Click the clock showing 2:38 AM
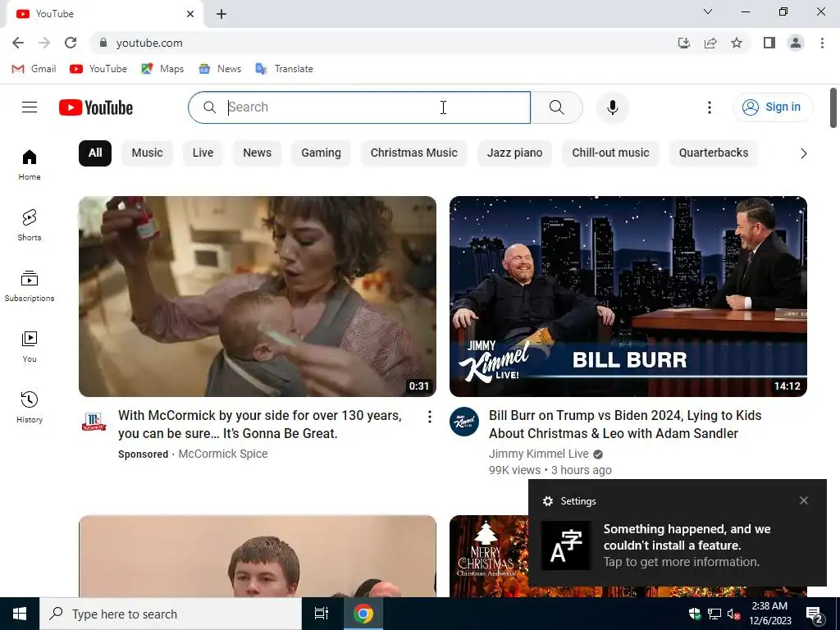Image resolution: width=840 pixels, height=630 pixels. (x=769, y=614)
